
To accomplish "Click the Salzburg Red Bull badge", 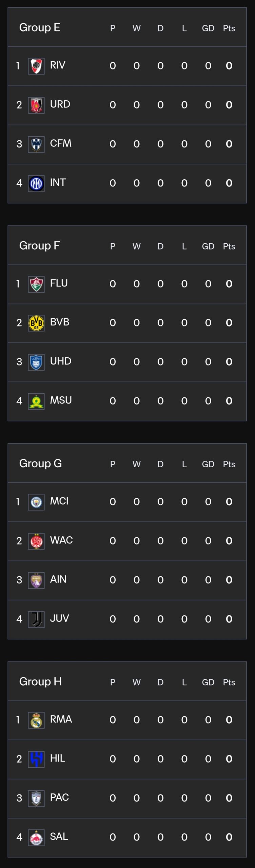I will coord(36,837).
